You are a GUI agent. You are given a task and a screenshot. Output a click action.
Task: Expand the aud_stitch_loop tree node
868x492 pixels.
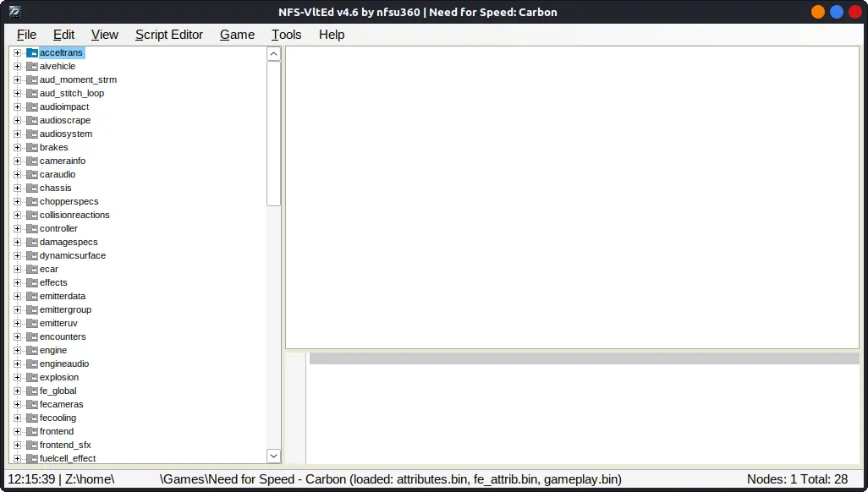coord(17,94)
